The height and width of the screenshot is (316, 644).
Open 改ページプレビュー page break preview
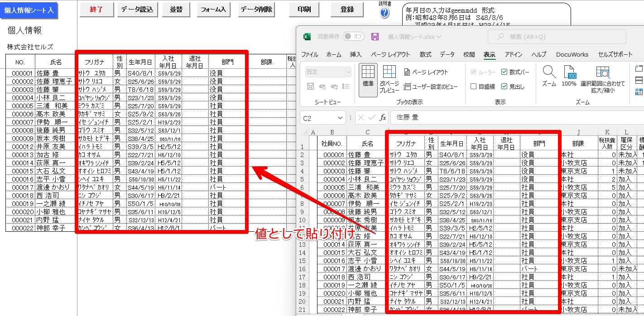[389, 80]
